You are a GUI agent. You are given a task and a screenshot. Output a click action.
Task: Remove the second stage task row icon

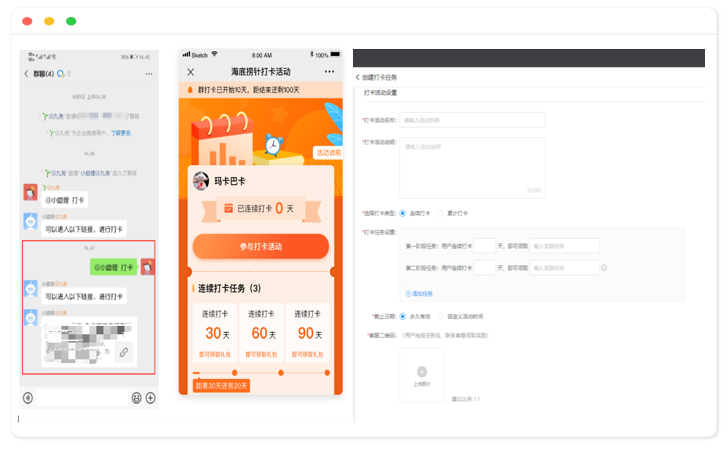pos(606,267)
